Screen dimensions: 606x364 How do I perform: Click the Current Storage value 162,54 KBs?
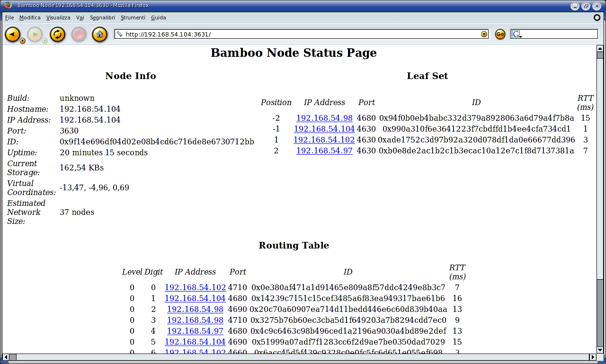(81, 168)
